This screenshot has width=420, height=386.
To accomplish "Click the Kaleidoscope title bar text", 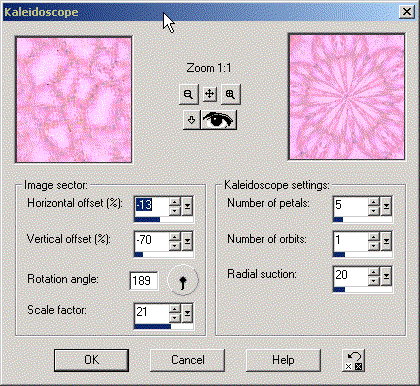I will click(x=41, y=12).
